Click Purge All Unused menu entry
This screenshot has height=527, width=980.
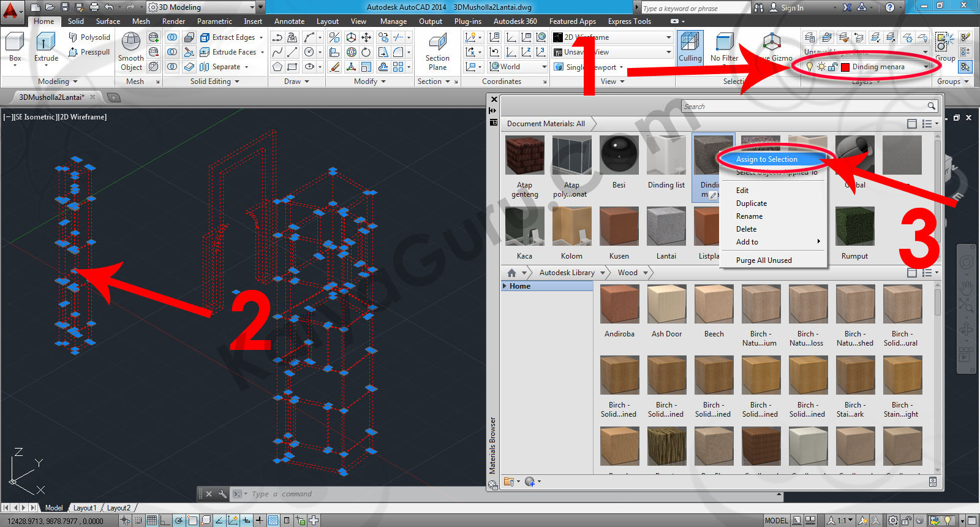pyautogui.click(x=763, y=260)
